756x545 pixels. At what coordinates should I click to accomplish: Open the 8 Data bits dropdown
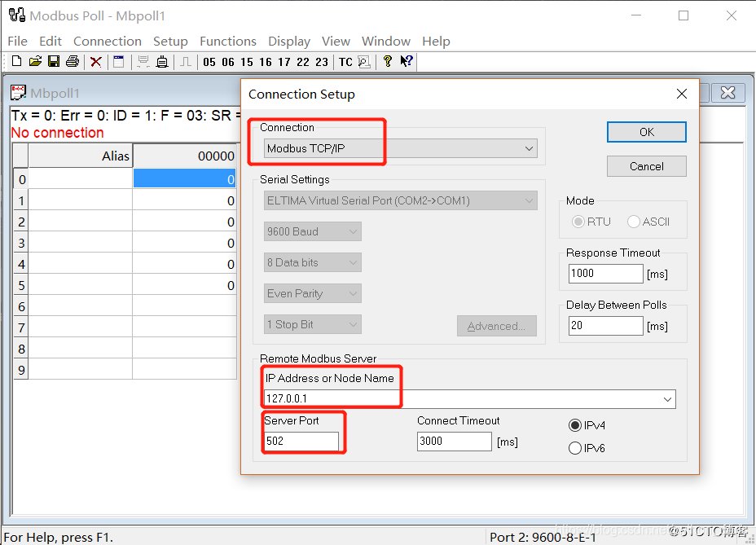click(x=313, y=262)
